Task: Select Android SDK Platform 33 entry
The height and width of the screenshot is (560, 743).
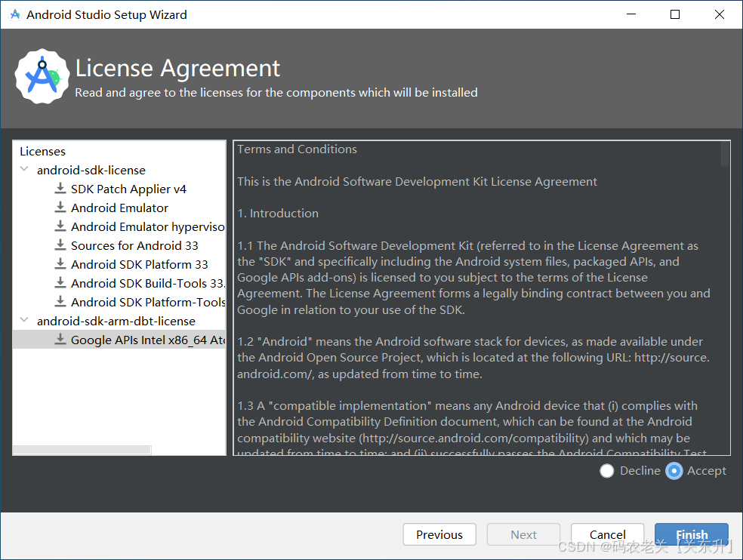Action: click(x=139, y=264)
